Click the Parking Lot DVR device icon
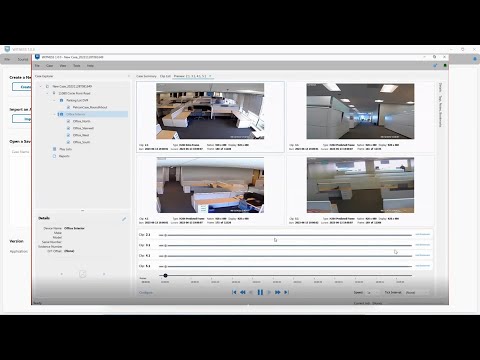This screenshot has width=480, height=360. (x=61, y=100)
